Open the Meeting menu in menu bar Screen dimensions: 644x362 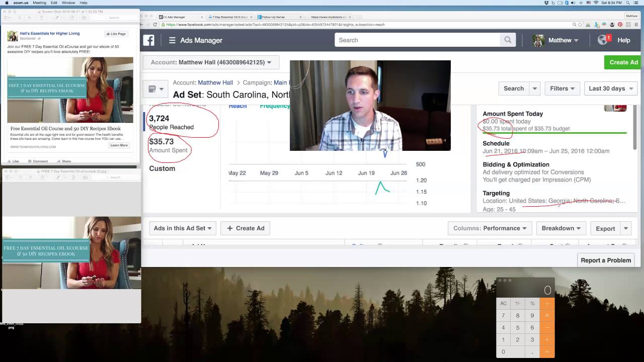pos(39,3)
